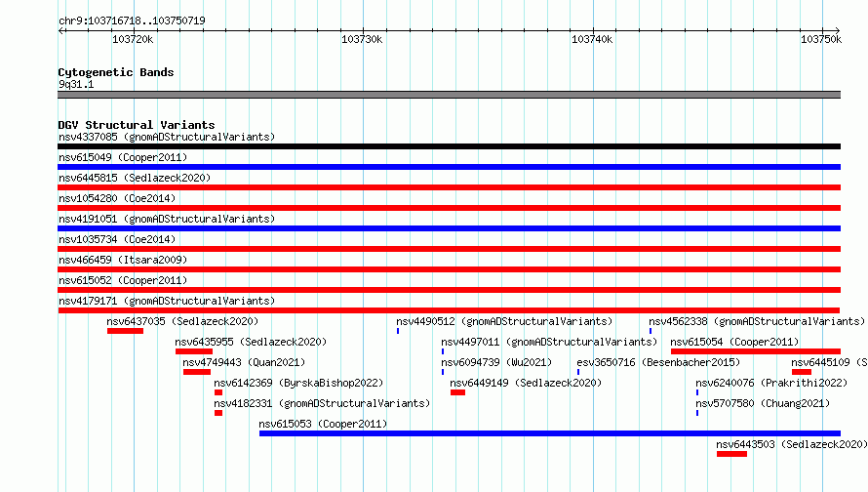This screenshot has width=868, height=492.
Task: Click the 103740k ruler tick label
Action: (x=592, y=39)
